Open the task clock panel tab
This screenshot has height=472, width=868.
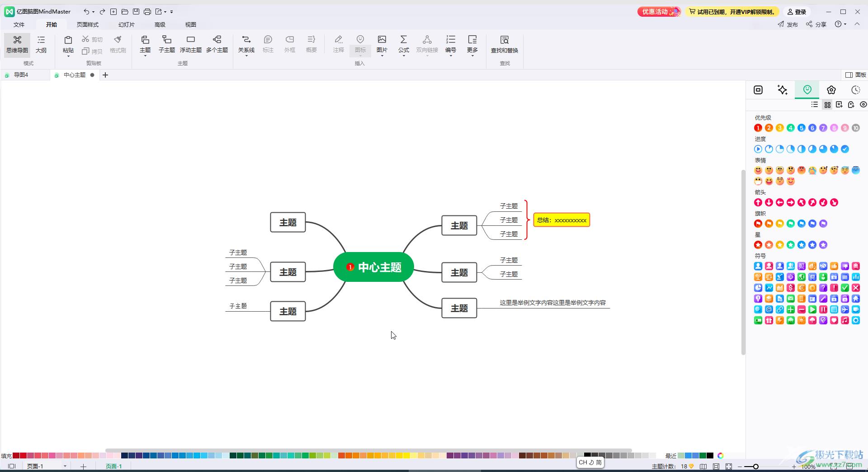tap(856, 90)
